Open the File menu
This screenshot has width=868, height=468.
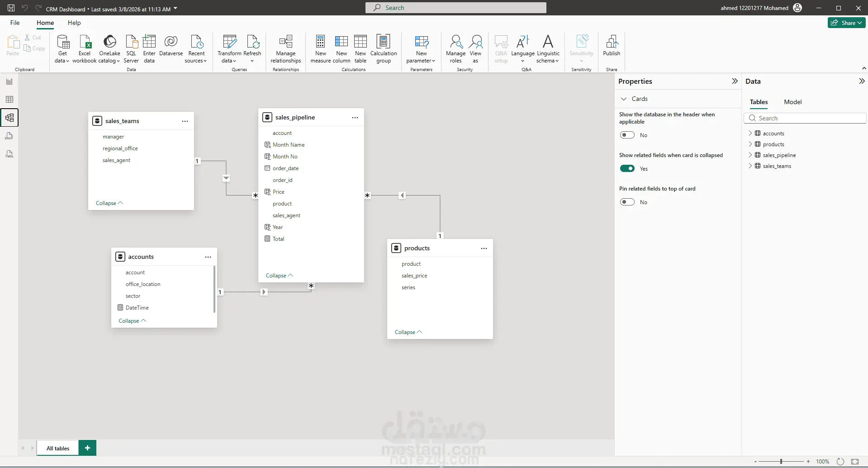15,23
